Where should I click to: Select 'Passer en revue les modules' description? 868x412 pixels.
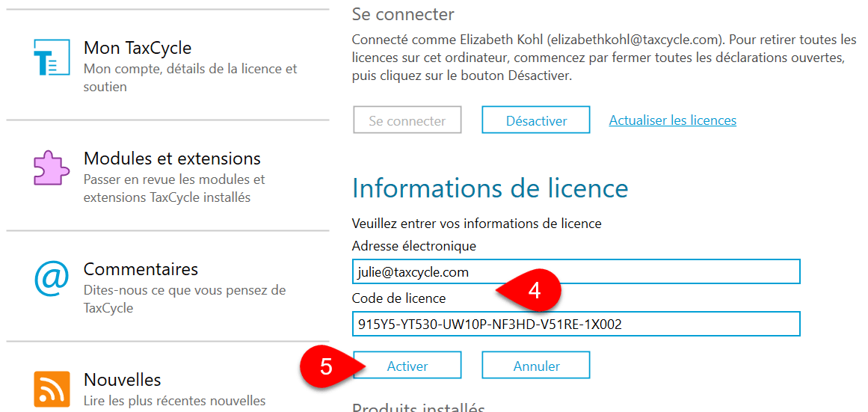[174, 189]
